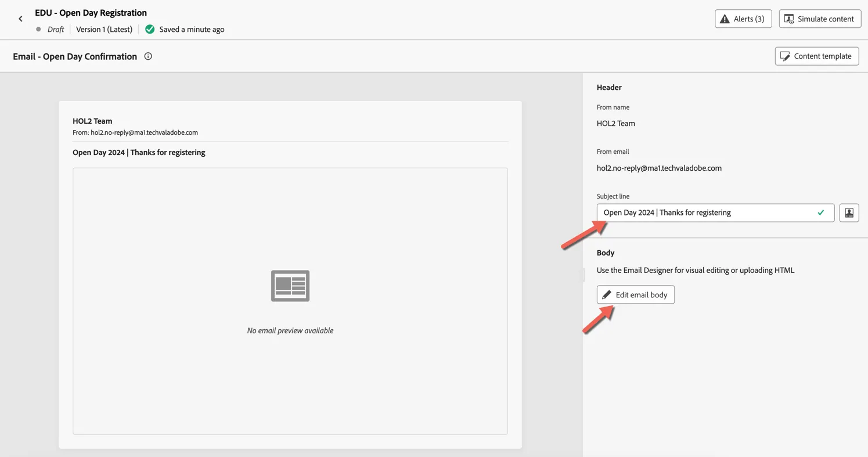Click the 'From email' field label
This screenshot has width=868, height=457.
(613, 152)
